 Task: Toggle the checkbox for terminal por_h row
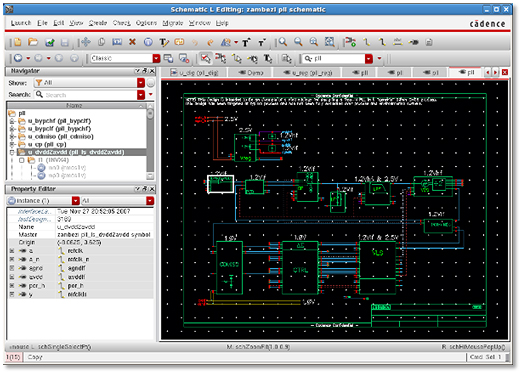(12, 286)
